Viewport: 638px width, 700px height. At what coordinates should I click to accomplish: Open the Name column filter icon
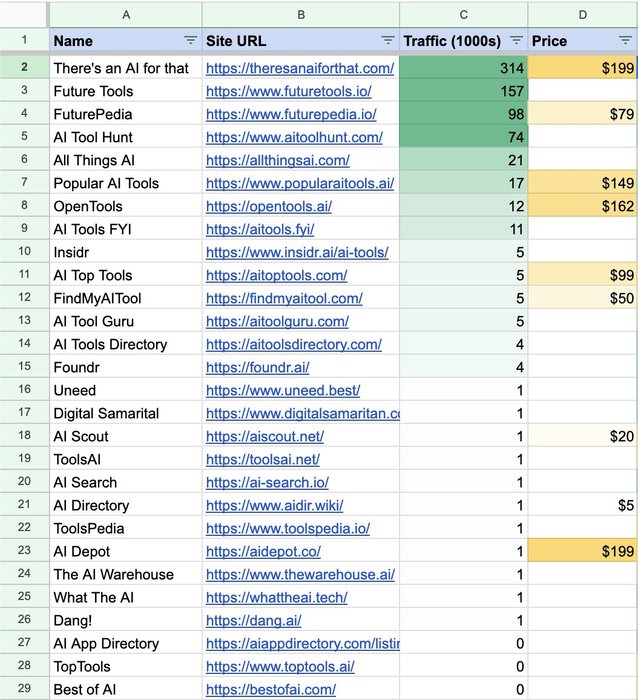(x=191, y=41)
